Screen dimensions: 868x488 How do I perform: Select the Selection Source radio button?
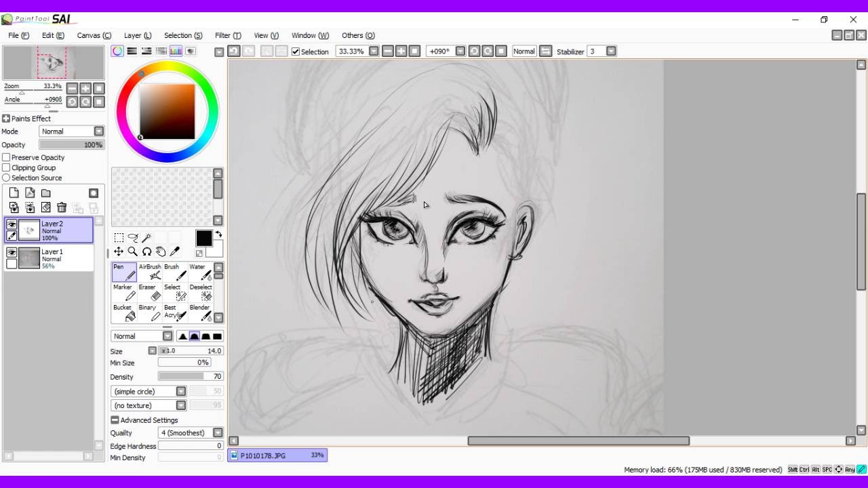pos(6,178)
